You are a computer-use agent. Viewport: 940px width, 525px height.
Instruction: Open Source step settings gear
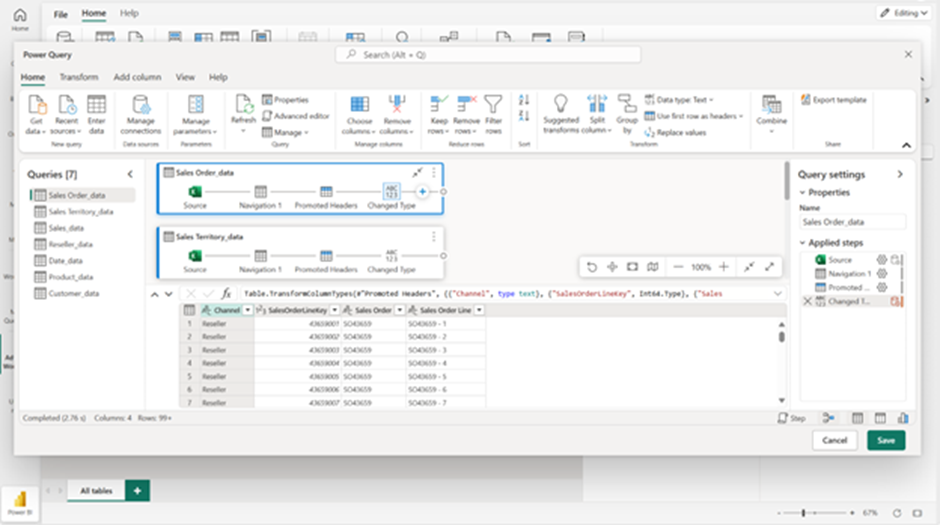(881, 260)
